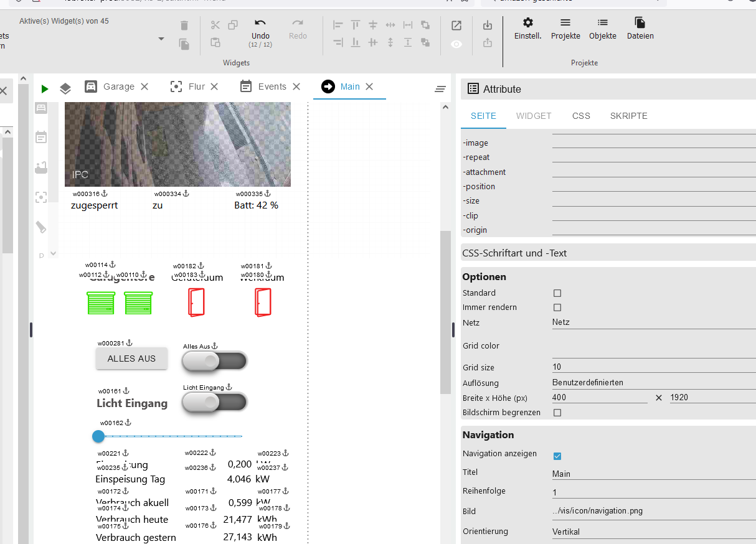
Task: Toggle the Licht Eingang switch
Action: pyautogui.click(x=215, y=402)
